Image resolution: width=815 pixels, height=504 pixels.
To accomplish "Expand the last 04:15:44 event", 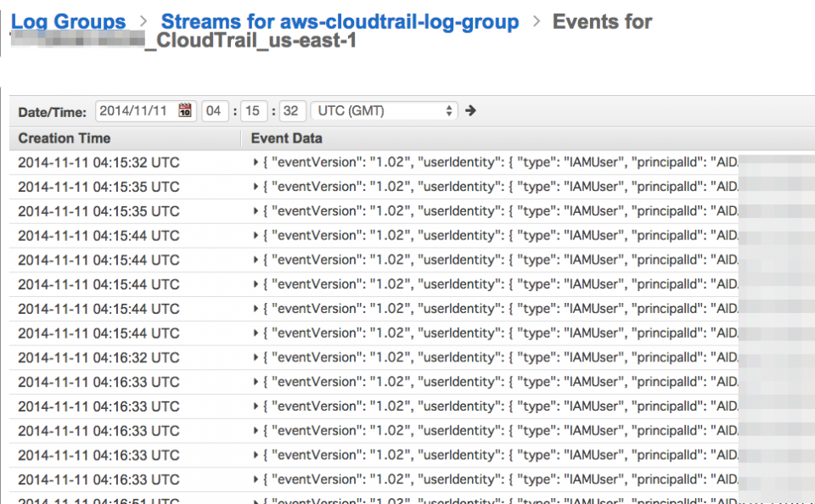I will [256, 333].
